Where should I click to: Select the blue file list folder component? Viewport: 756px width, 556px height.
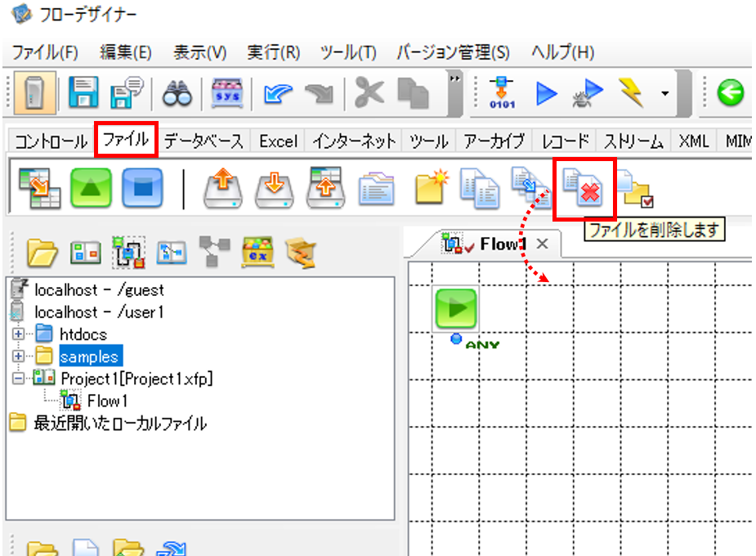376,189
